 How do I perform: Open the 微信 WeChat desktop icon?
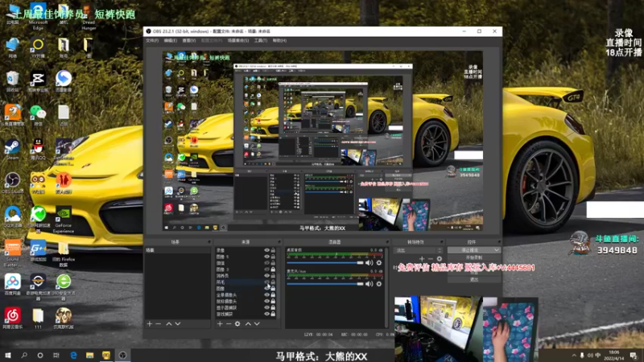coord(38,115)
